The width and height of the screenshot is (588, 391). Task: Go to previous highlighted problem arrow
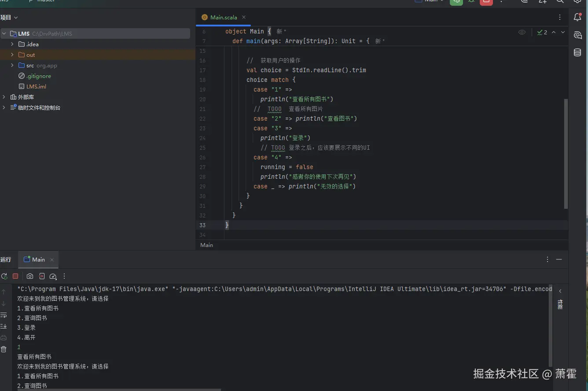[x=554, y=32]
